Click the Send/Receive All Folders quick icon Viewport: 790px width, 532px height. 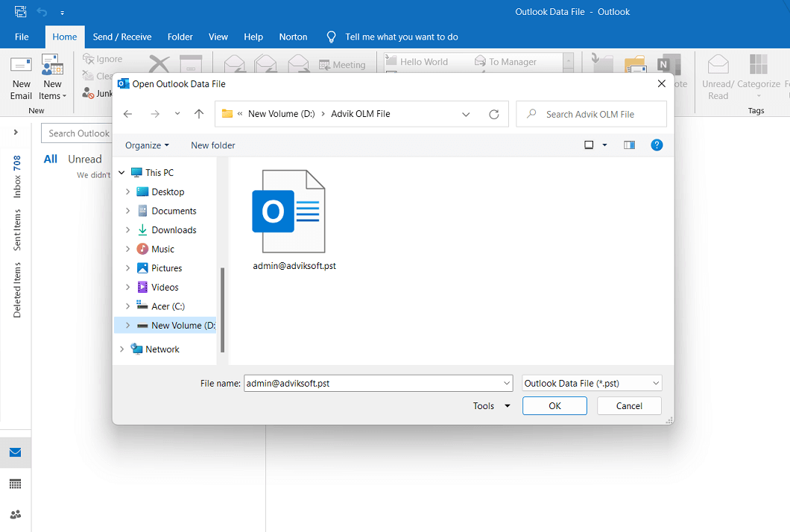[x=21, y=12]
